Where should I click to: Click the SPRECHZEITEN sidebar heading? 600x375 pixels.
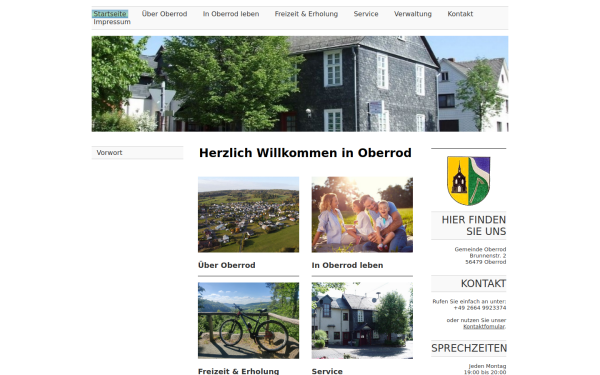coord(469,348)
